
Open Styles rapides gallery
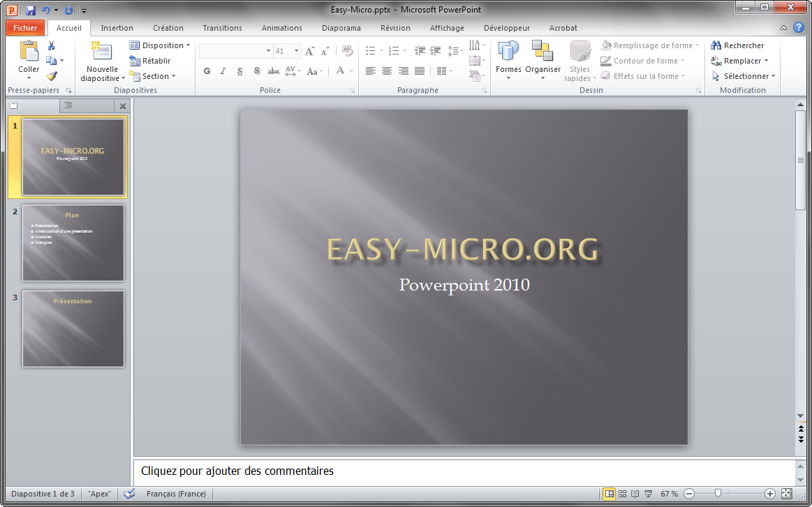[580, 61]
